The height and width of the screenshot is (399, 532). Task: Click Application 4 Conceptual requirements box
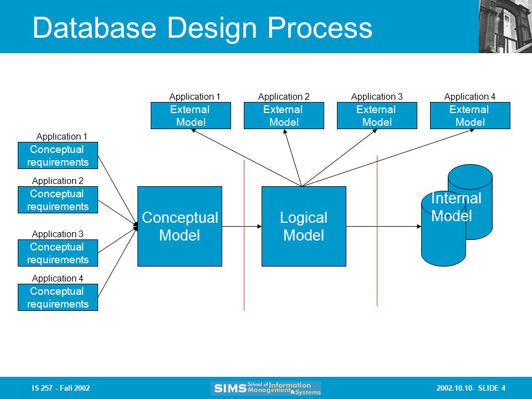58,298
